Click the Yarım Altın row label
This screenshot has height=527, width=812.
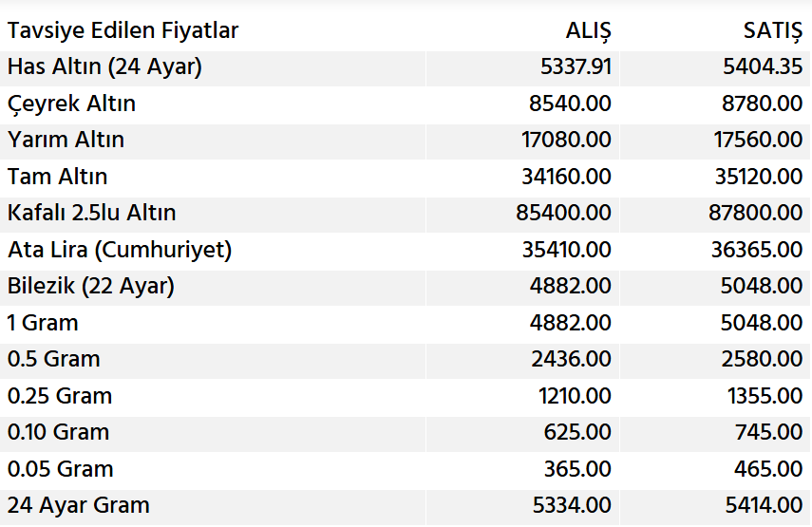[x=66, y=141]
